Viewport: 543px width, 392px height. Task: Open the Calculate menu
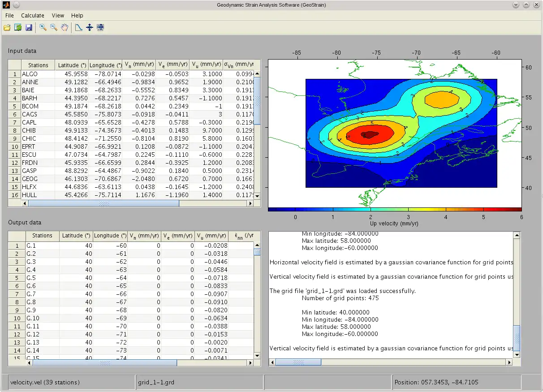coord(33,15)
